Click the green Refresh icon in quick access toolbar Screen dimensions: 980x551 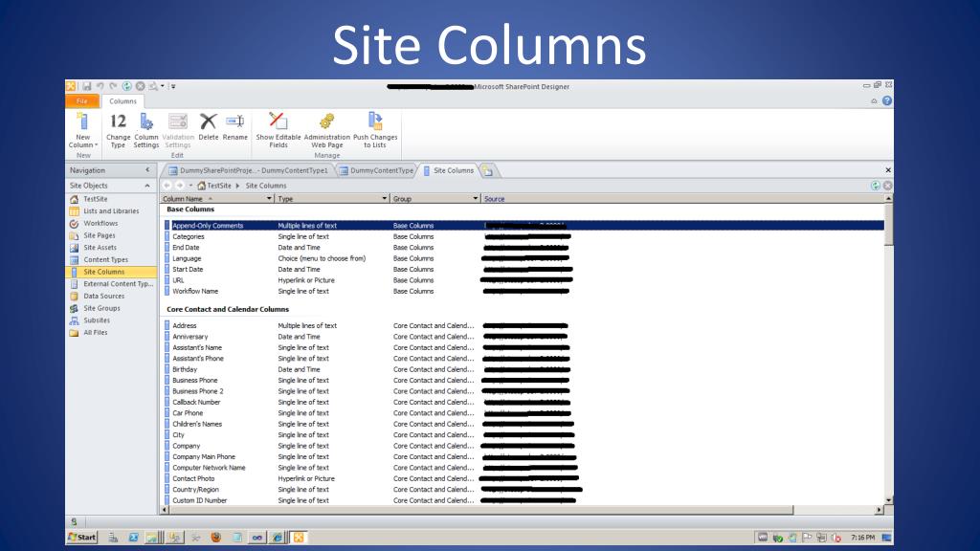[127, 86]
